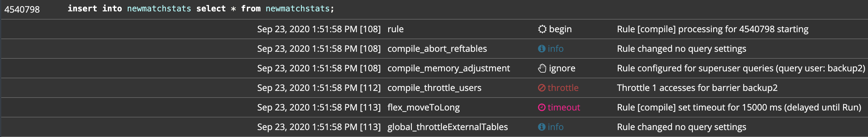Select query ID 4540798
The width and height of the screenshot is (868, 137).
coord(22,9)
